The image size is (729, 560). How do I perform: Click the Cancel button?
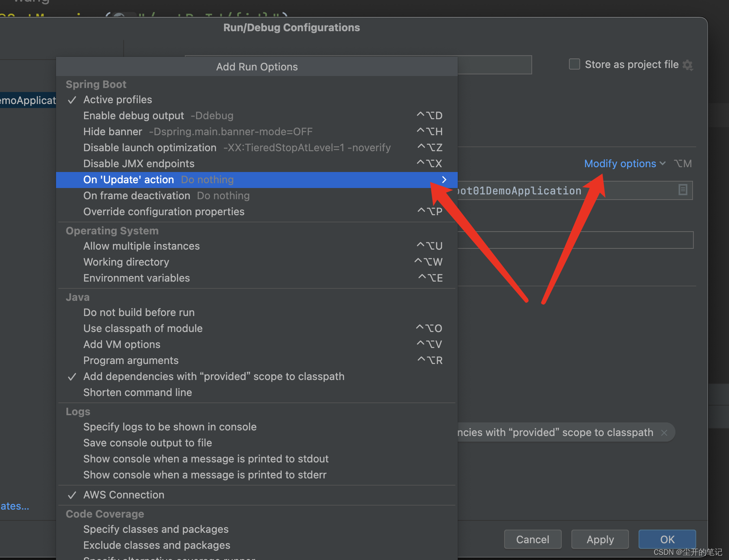[533, 539]
